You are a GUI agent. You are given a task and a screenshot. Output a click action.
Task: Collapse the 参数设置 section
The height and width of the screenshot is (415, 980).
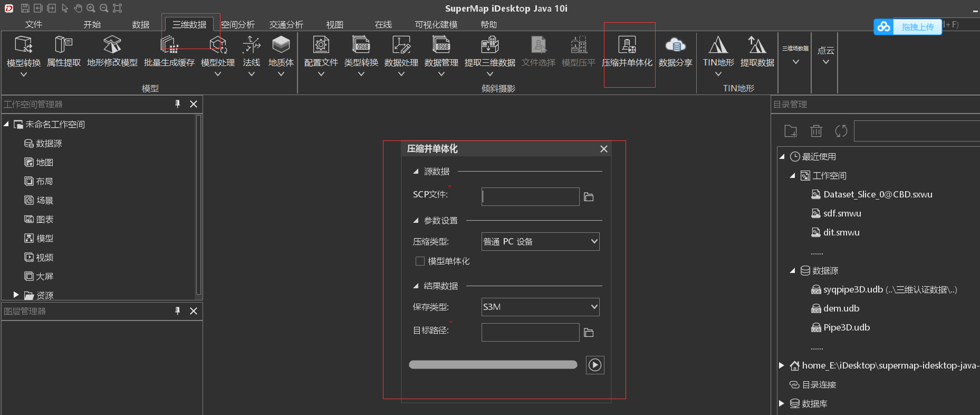(x=416, y=221)
